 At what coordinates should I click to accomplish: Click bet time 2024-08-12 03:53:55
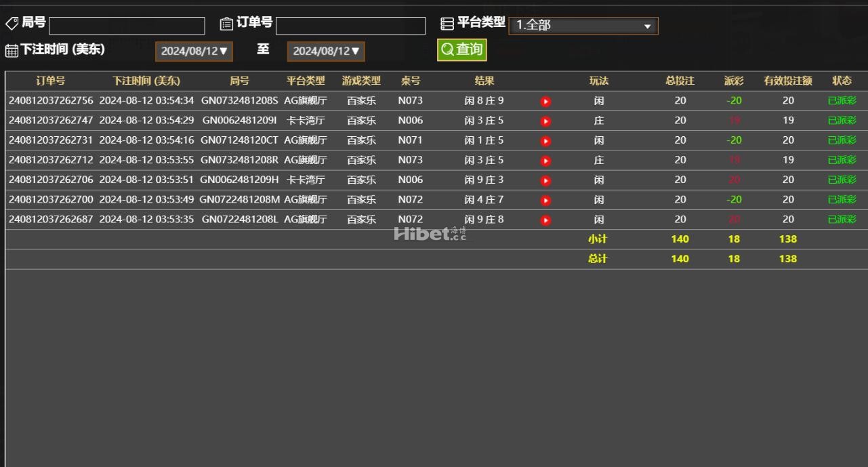pyautogui.click(x=146, y=160)
